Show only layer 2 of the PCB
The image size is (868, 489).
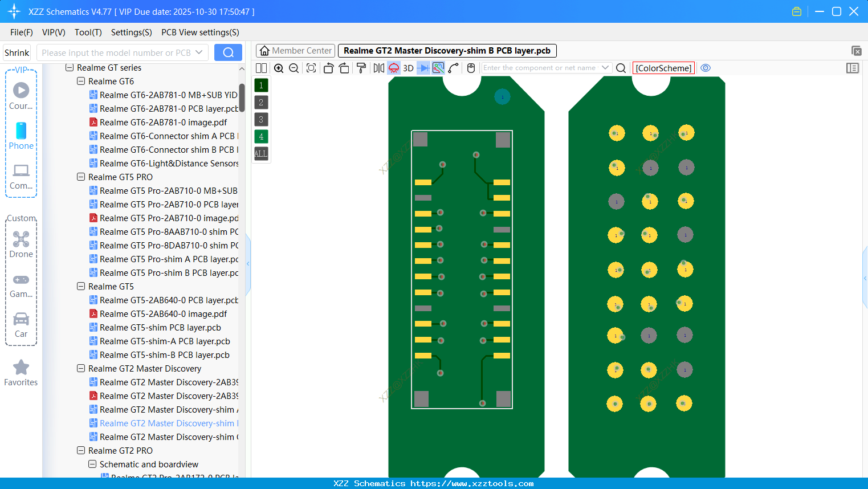260,102
